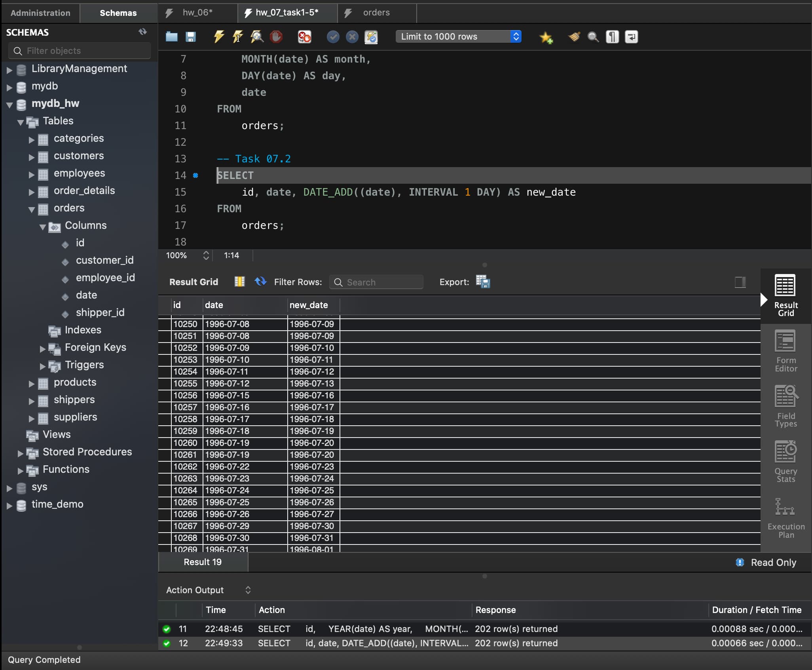
Task: Toggle word wrap toolbar icon
Action: pyautogui.click(x=631, y=37)
